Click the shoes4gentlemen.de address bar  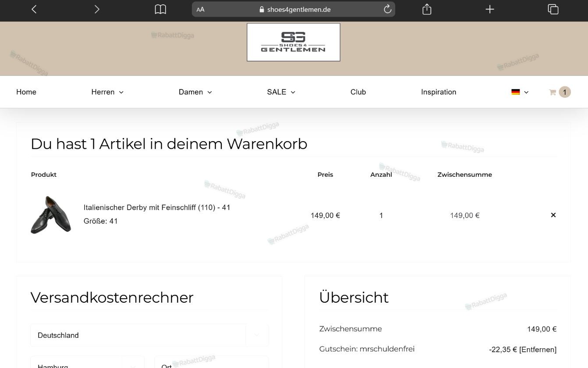point(294,9)
